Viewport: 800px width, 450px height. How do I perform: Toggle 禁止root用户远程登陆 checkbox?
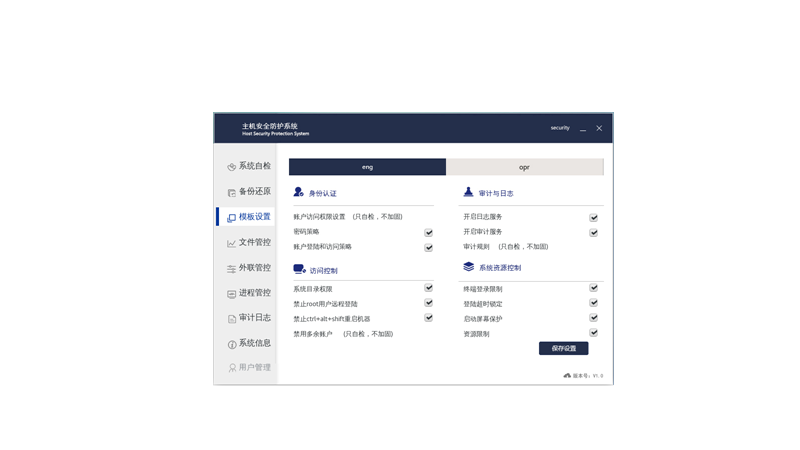[x=428, y=303]
